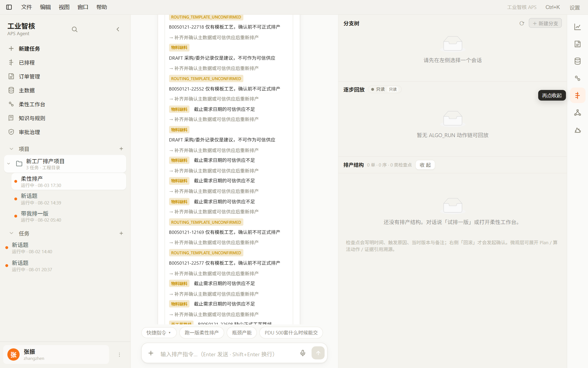
Task: Collapse the 新工厂排产项目 folder
Action: coord(8,164)
